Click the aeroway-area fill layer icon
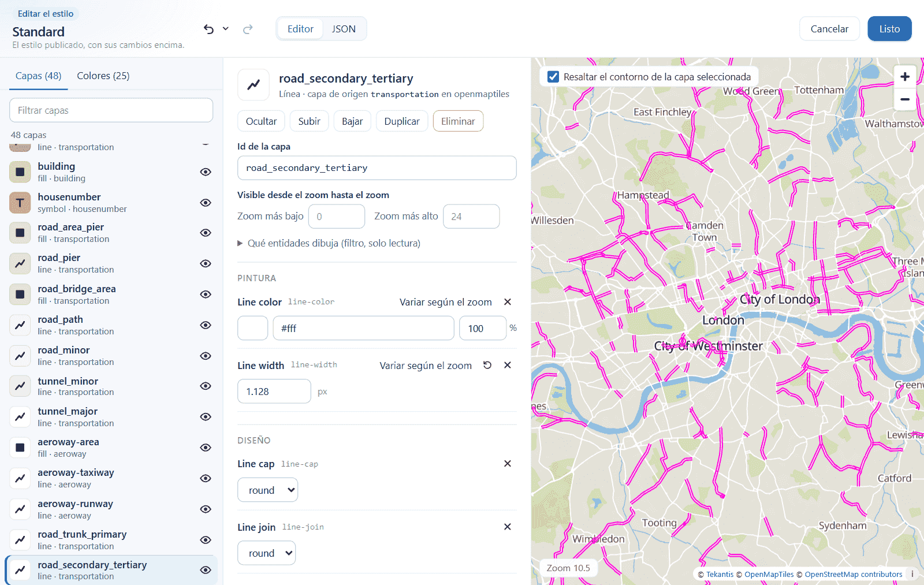Viewport: 924px width, 585px height. [20, 448]
